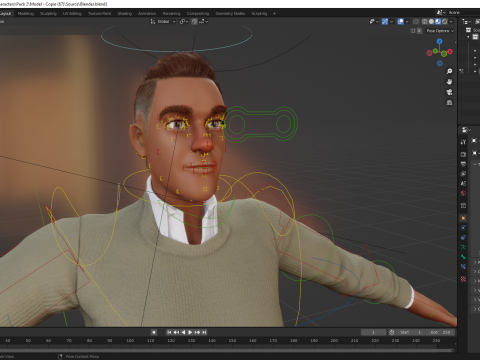Open the overlays options dropdown arrow

pyautogui.click(x=407, y=22)
